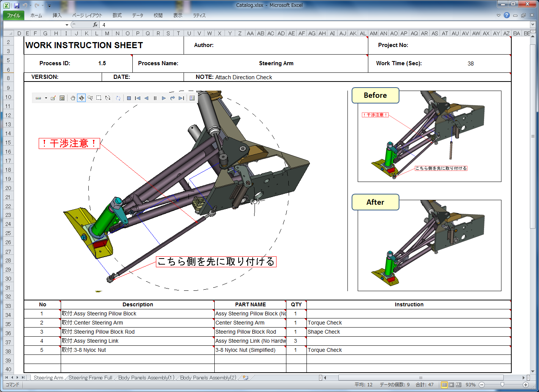Stop the 3D animation playback

click(x=129, y=98)
